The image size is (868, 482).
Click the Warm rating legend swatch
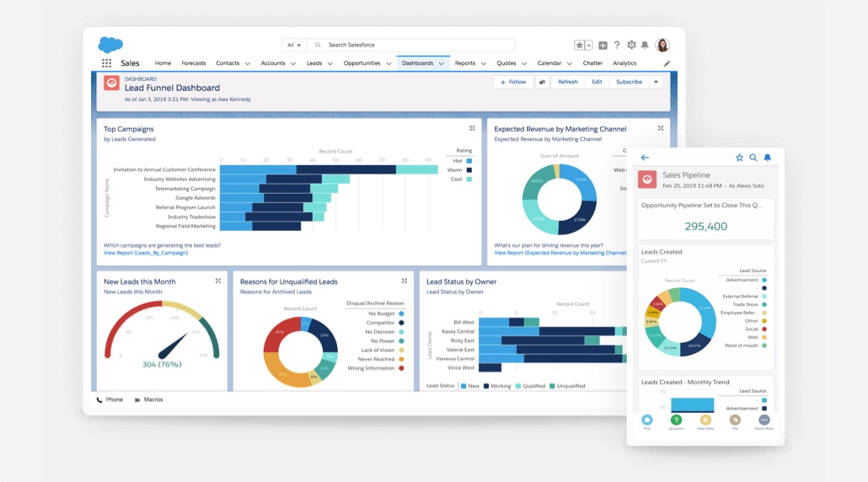[469, 170]
